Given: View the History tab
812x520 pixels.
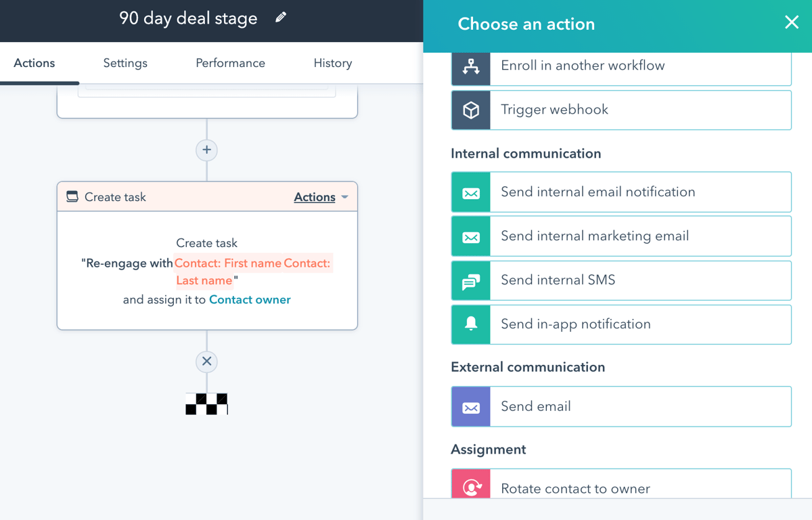Looking at the screenshot, I should (332, 63).
